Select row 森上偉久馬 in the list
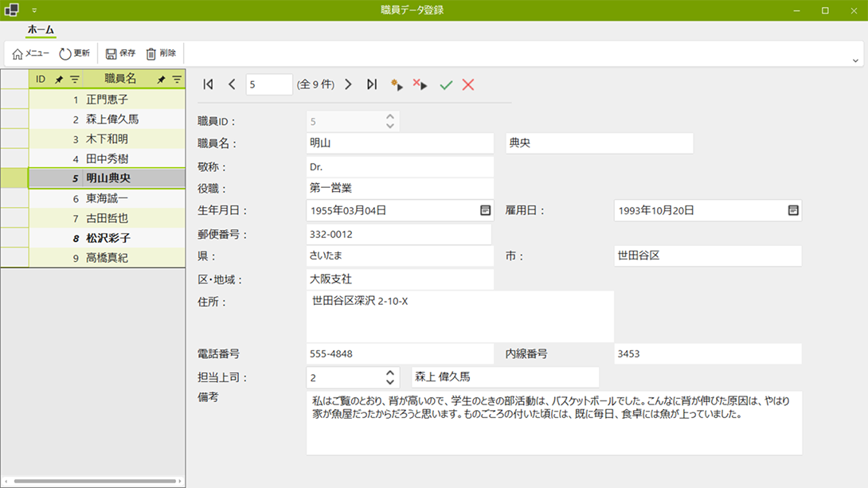This screenshot has height=488, width=868. click(107, 119)
